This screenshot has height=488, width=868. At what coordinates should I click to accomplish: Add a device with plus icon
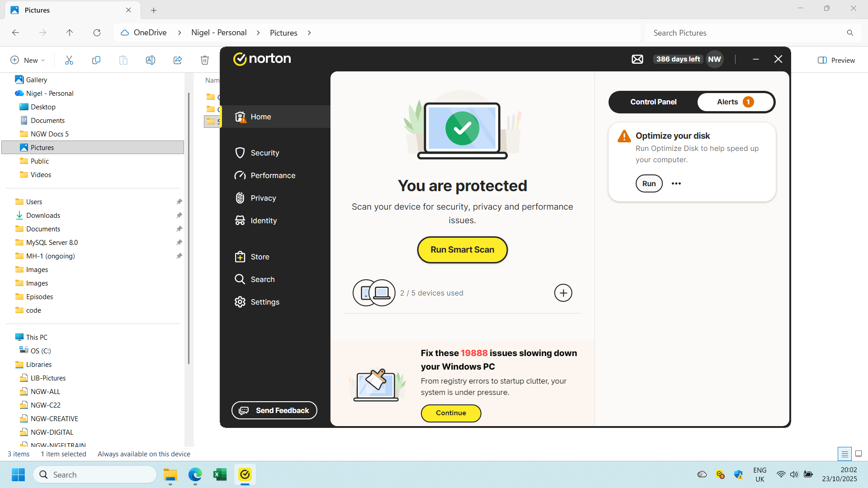pos(563,293)
